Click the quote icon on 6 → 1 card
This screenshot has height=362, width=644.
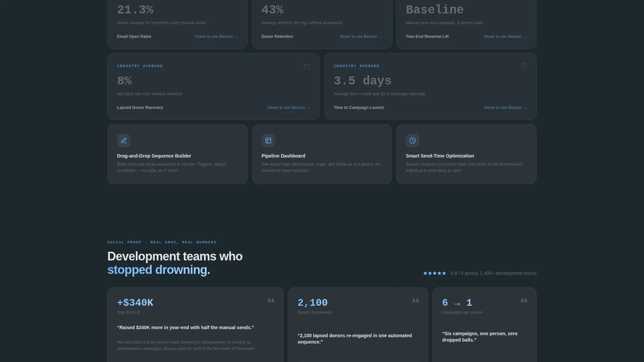pyautogui.click(x=524, y=300)
